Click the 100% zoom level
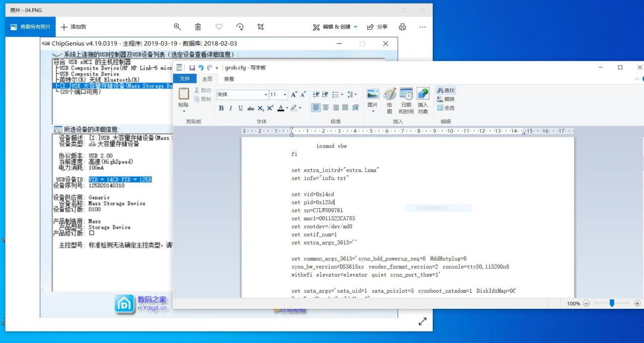 point(574,304)
